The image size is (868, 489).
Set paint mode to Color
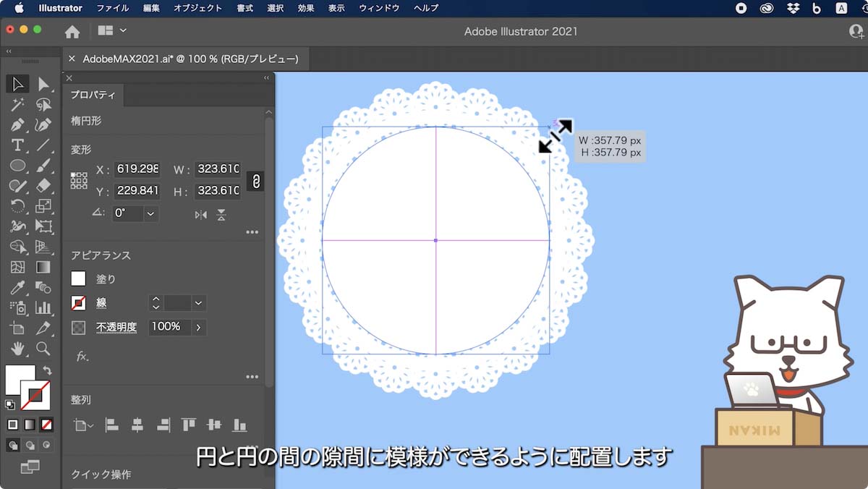click(13, 425)
